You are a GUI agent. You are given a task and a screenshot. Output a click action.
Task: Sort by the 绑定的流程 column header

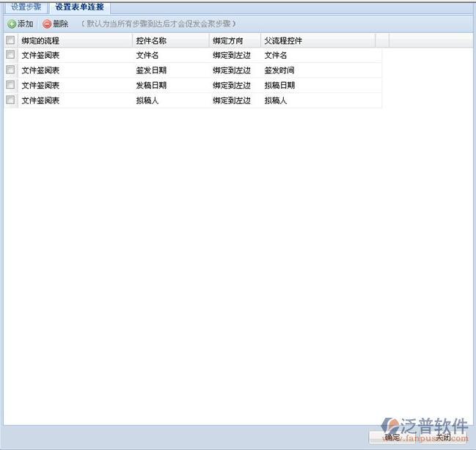pyautogui.click(x=40, y=41)
